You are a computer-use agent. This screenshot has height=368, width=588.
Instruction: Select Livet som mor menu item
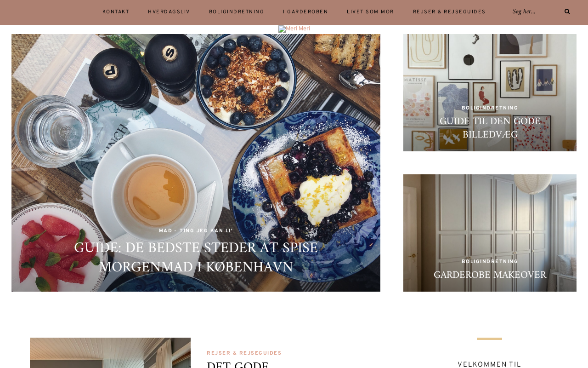pyautogui.click(x=370, y=12)
